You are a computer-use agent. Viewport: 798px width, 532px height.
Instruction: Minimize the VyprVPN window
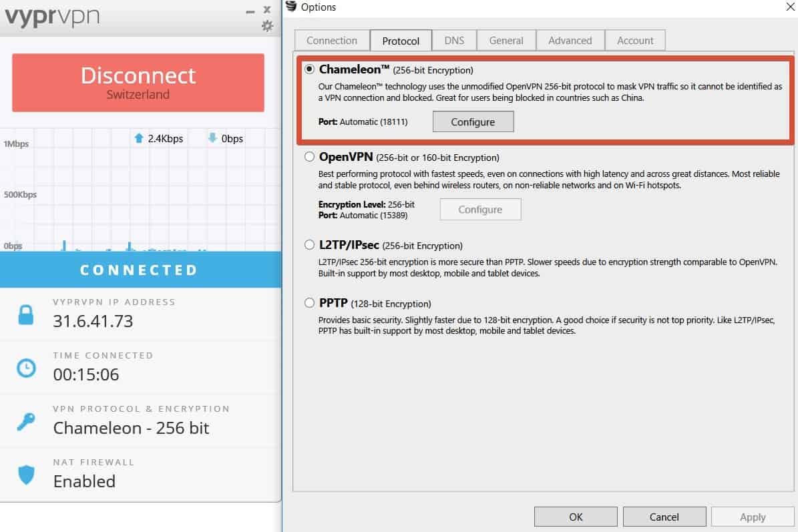point(250,11)
